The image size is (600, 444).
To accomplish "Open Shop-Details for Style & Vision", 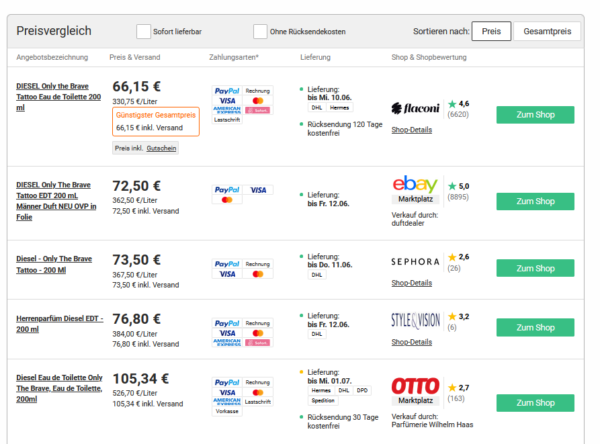I will tap(412, 342).
